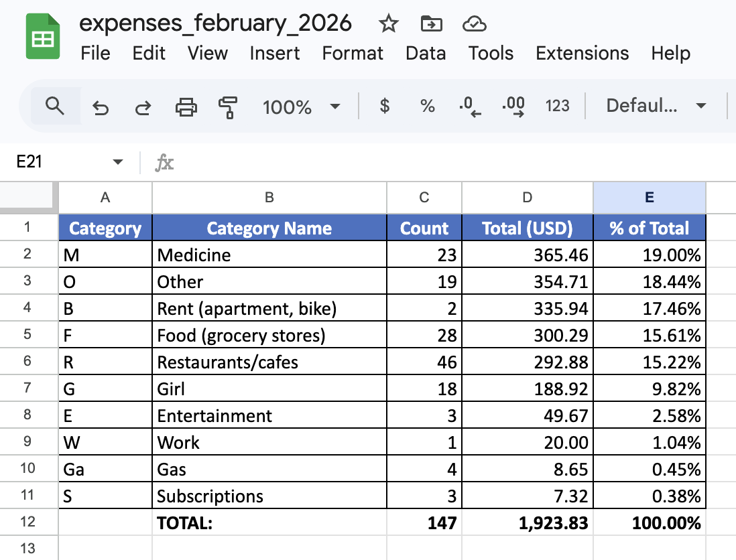The height and width of the screenshot is (560, 736).
Task: Increase decimal places
Action: (x=513, y=107)
